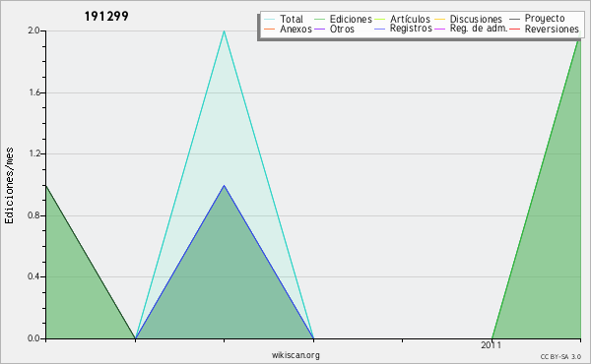Image resolution: width=591 pixels, height=364 pixels.
Task: Click the red Reversiones line swatch
Action: (x=514, y=29)
